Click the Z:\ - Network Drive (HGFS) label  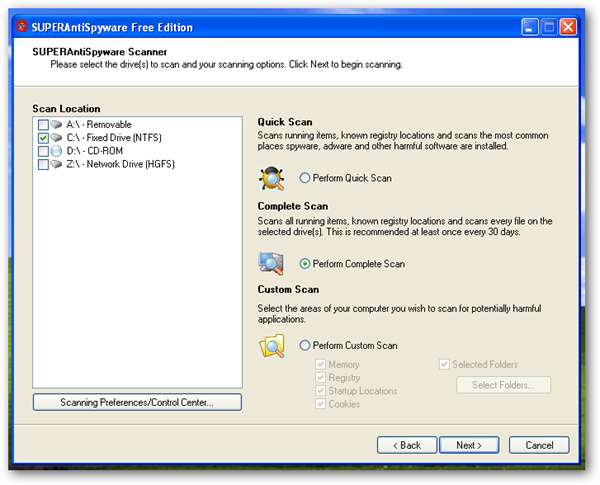(x=121, y=164)
